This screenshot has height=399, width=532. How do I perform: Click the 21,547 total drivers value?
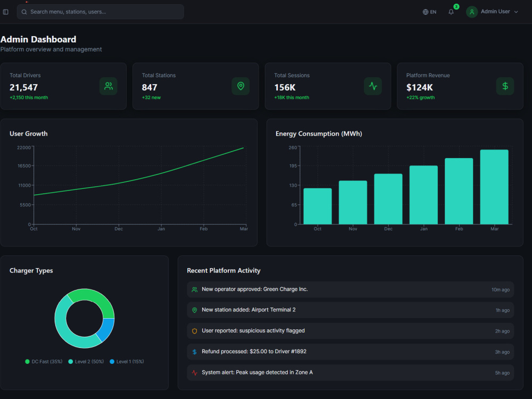23,88
